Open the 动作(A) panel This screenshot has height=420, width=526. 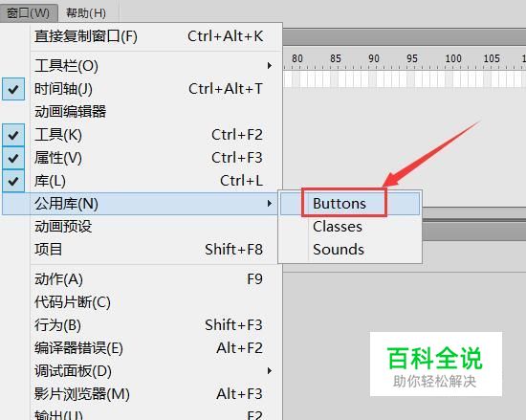click(x=142, y=279)
